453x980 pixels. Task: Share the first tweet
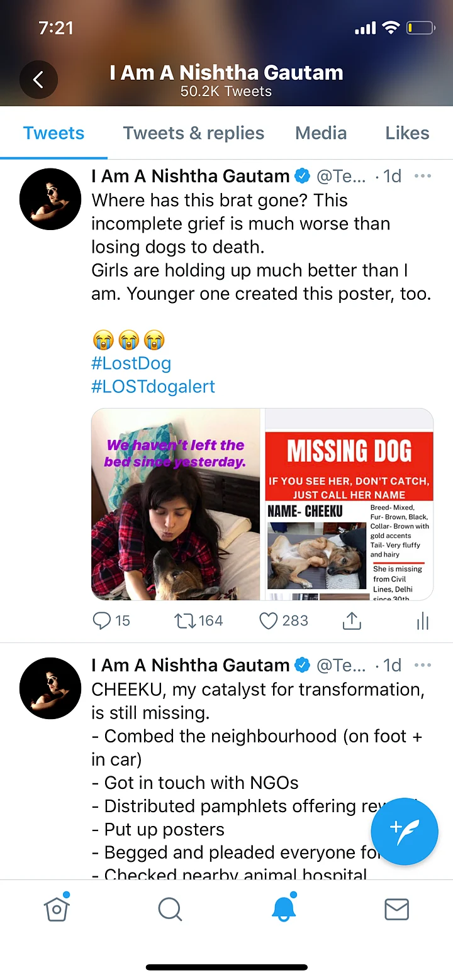click(x=352, y=621)
